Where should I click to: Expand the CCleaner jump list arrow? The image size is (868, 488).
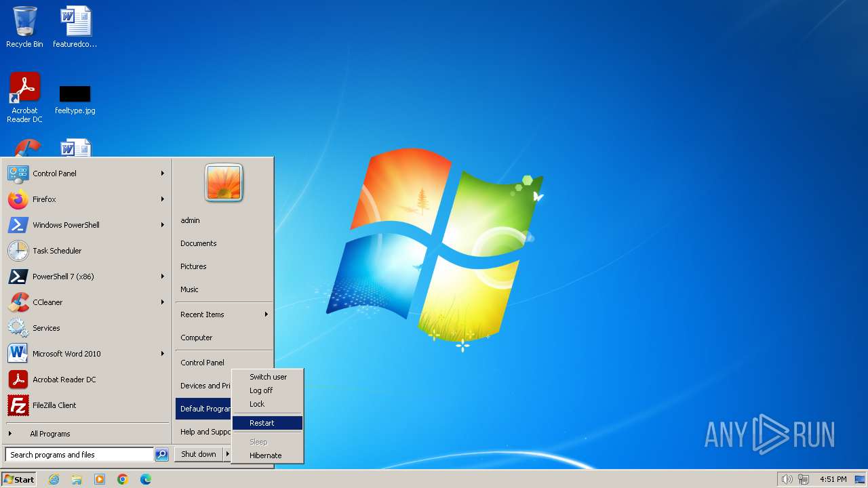tap(163, 302)
